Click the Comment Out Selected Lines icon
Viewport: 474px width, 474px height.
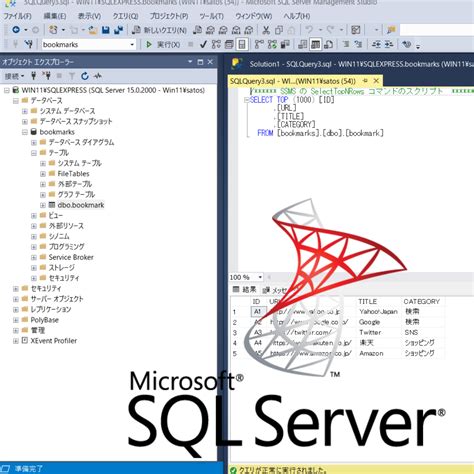click(x=346, y=44)
